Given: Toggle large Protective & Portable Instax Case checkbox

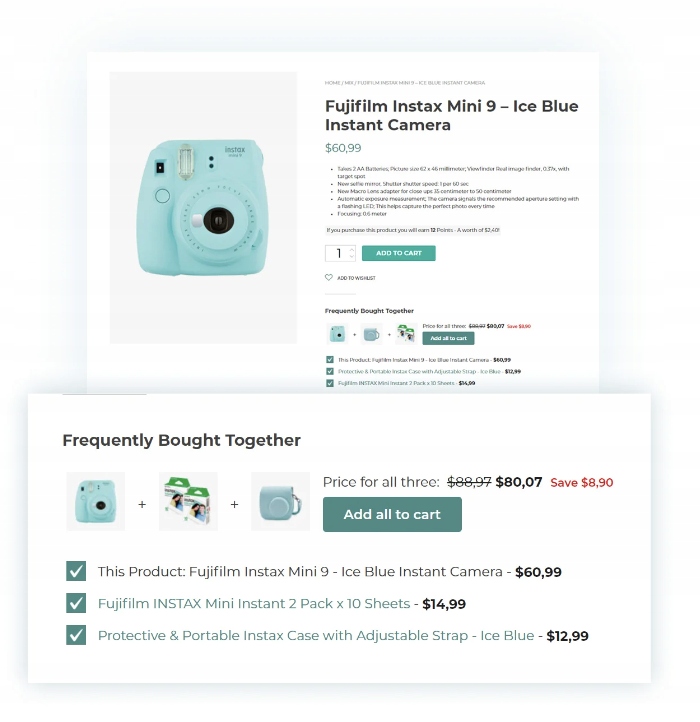Looking at the screenshot, I should [76, 635].
